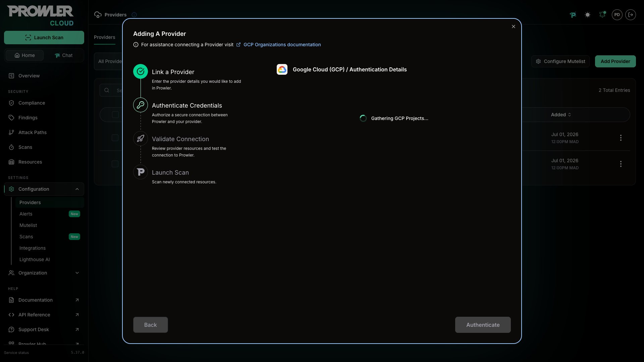Toggle the light/dark theme icon

coord(588,15)
